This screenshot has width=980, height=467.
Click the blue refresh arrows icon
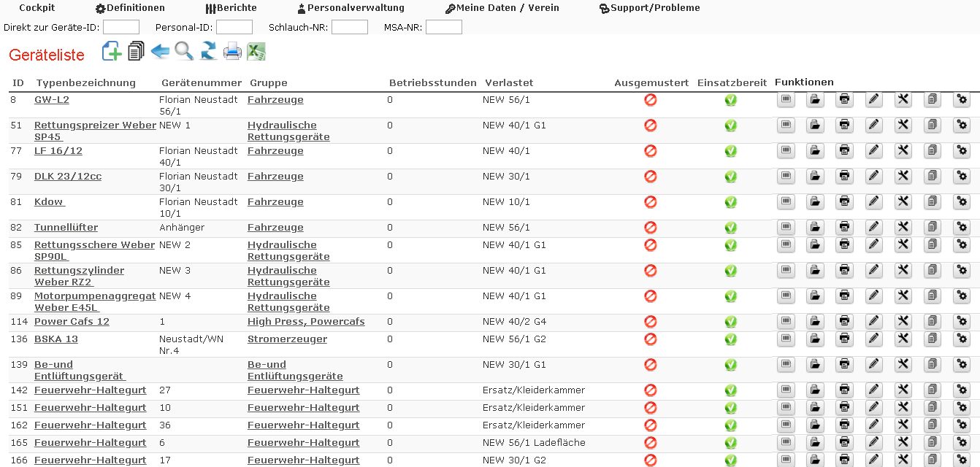coord(208,52)
